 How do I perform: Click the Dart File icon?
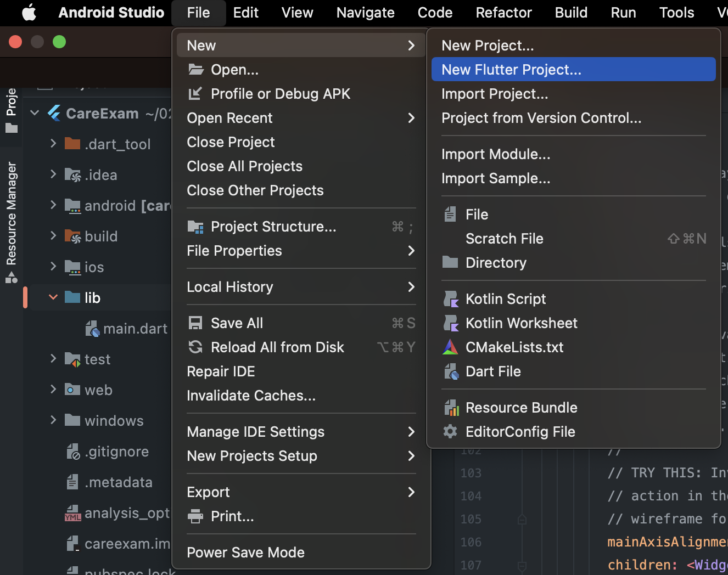pyautogui.click(x=451, y=371)
